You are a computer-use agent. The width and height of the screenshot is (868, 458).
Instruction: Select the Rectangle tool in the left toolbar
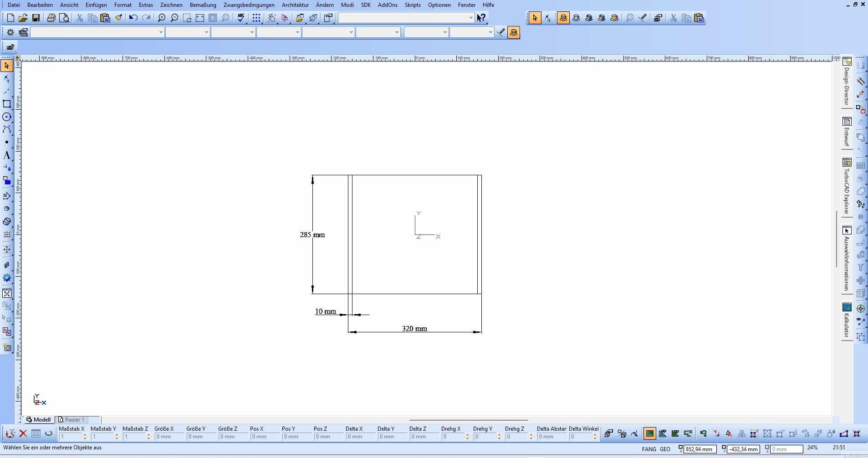coord(7,104)
